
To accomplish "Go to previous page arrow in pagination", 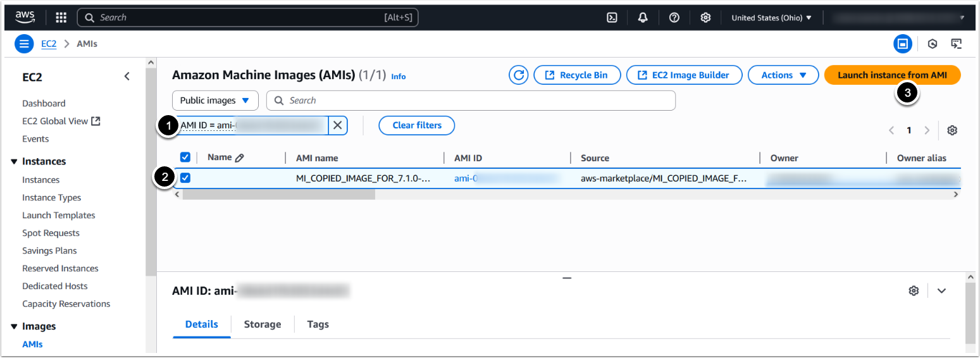I will click(891, 130).
